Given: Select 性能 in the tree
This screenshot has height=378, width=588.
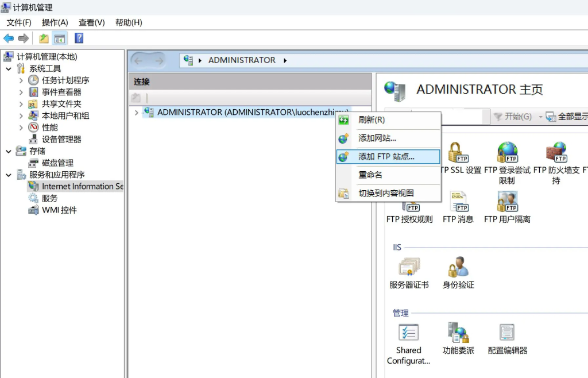Looking at the screenshot, I should click(x=50, y=128).
